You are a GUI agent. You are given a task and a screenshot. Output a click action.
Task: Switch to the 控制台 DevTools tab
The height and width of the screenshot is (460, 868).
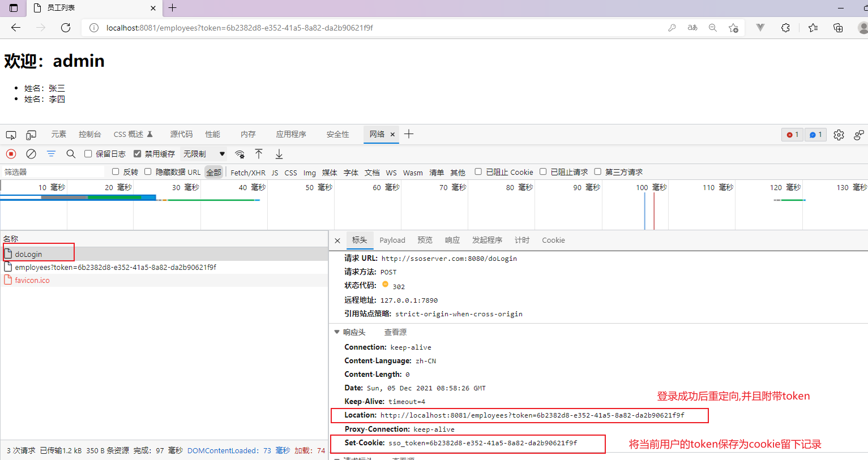[90, 135]
